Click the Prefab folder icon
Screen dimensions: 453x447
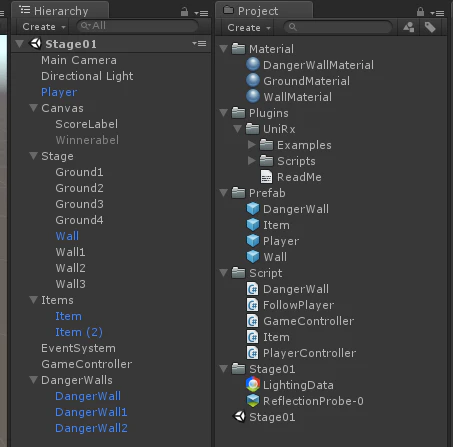tap(239, 193)
